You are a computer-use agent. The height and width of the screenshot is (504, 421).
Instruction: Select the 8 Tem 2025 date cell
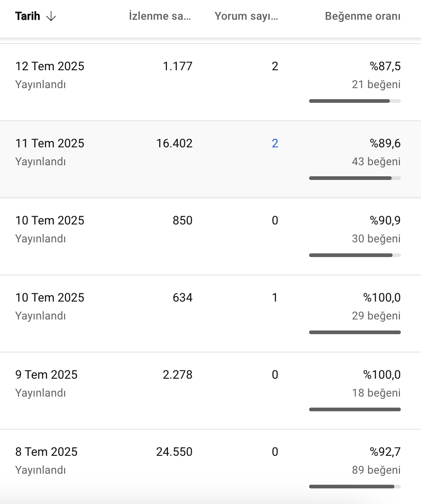tap(46, 452)
